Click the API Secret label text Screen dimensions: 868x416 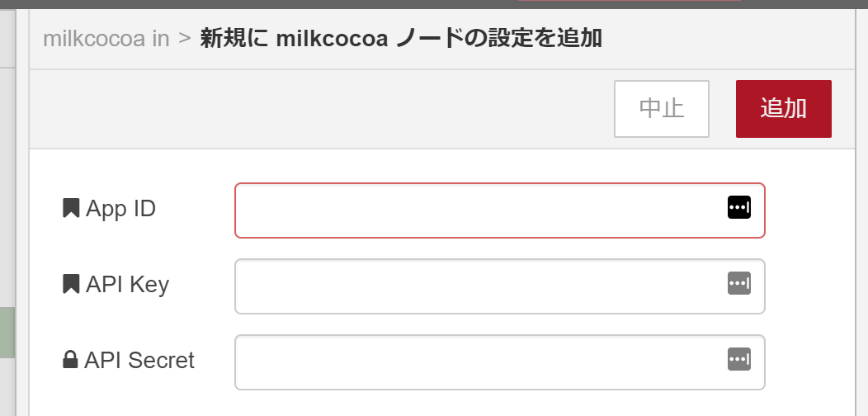pyautogui.click(x=139, y=361)
